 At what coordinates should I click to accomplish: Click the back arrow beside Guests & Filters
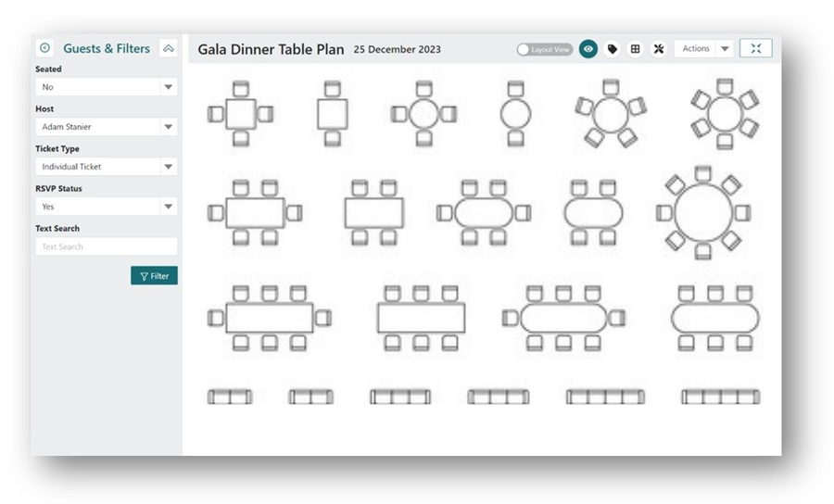[x=44, y=48]
